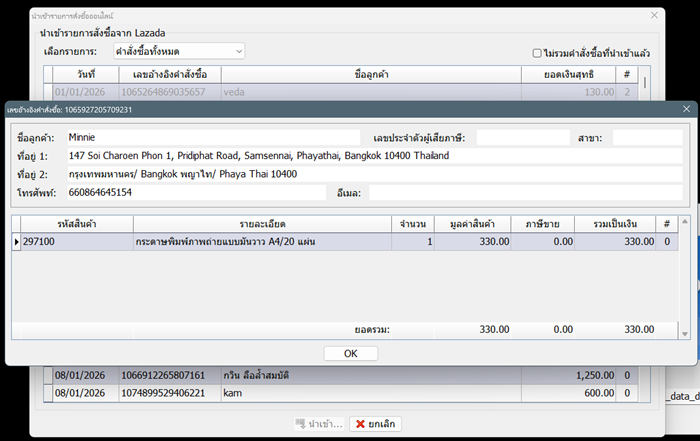
Task: Click the empty อีเมล field
Action: tap(525, 192)
